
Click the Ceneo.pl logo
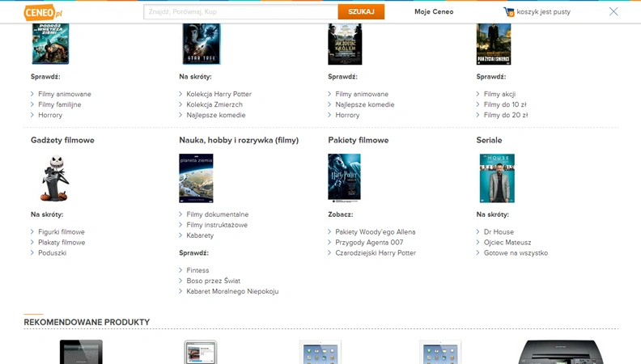(43, 12)
